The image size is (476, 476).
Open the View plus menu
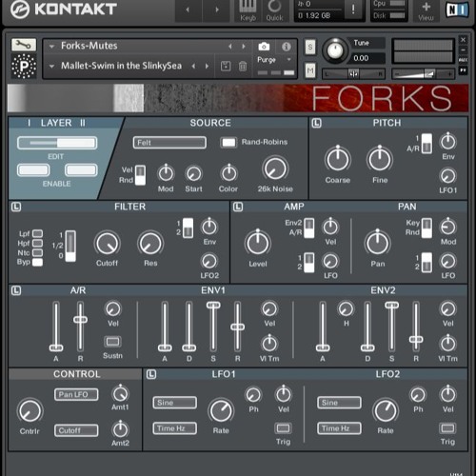click(x=426, y=10)
